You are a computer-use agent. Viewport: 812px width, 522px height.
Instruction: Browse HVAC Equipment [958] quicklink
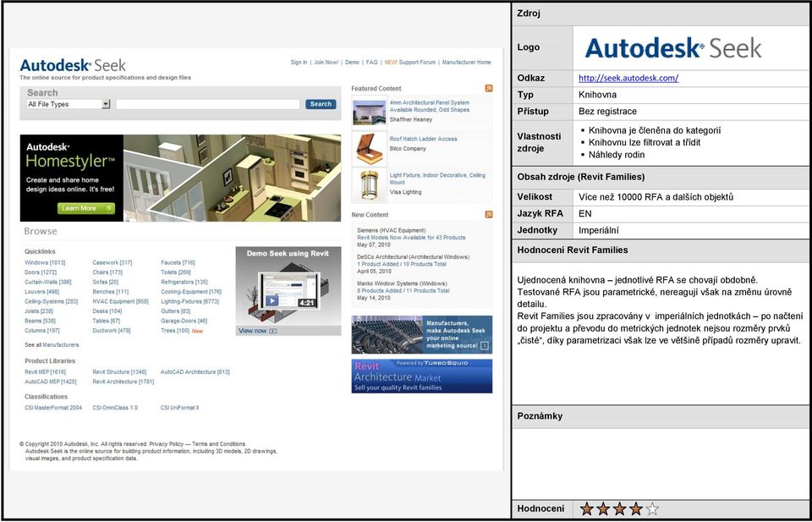(121, 301)
